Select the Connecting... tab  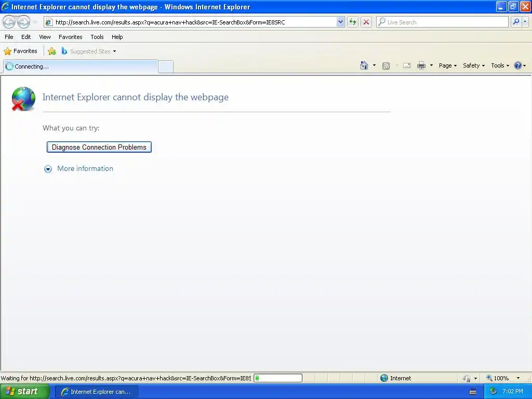coord(81,66)
